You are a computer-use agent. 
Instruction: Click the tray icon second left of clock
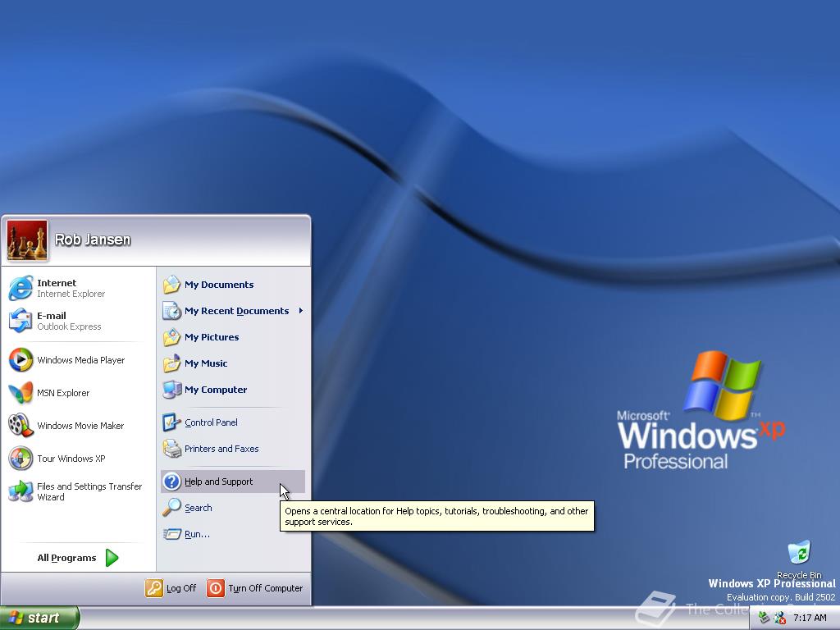click(x=764, y=619)
